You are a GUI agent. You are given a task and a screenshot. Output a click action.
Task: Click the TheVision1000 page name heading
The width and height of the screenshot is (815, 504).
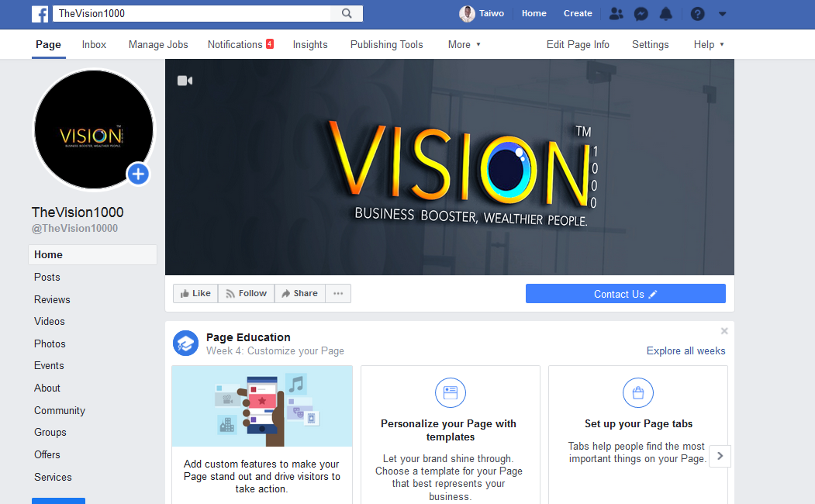click(78, 212)
